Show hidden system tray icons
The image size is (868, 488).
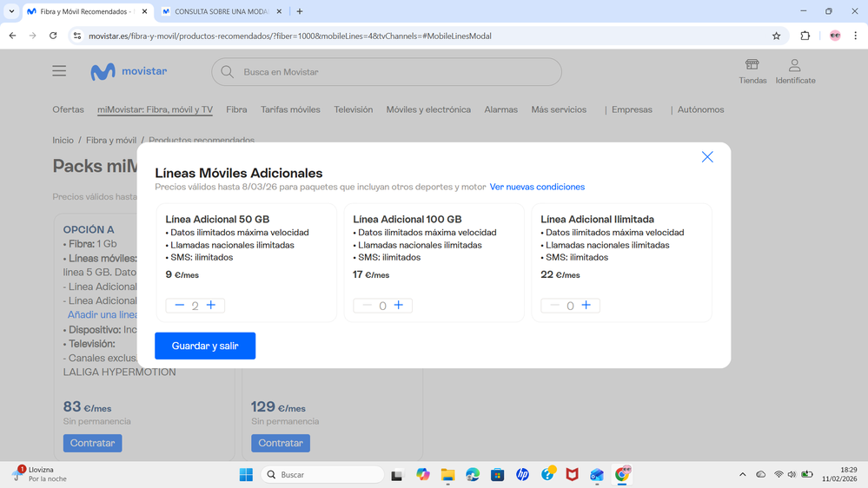(742, 475)
